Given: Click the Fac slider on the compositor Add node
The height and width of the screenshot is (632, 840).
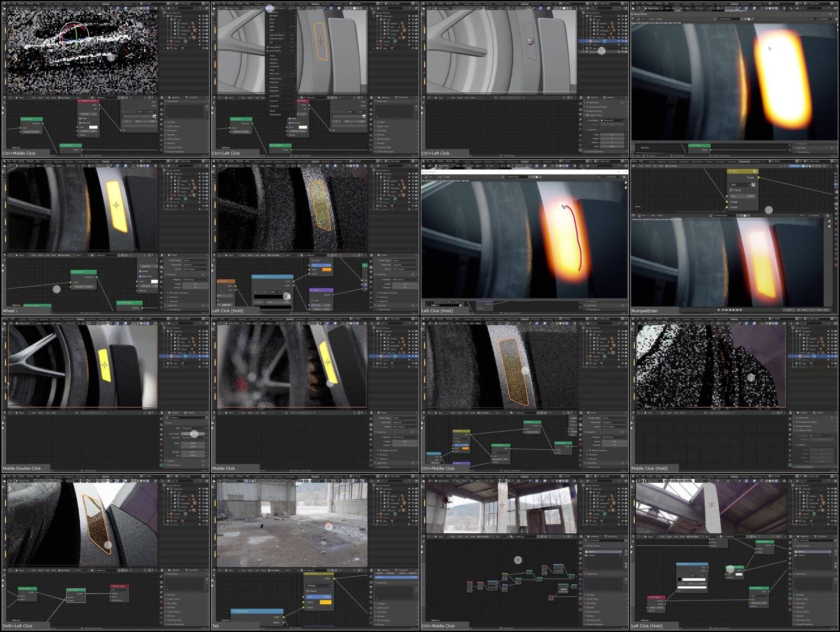Looking at the screenshot, I should pos(742,196).
